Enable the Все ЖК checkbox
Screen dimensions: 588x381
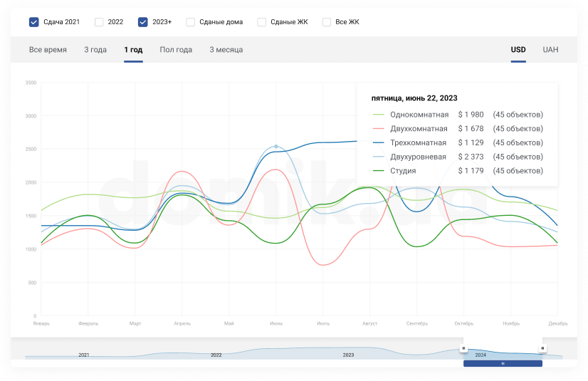(327, 22)
